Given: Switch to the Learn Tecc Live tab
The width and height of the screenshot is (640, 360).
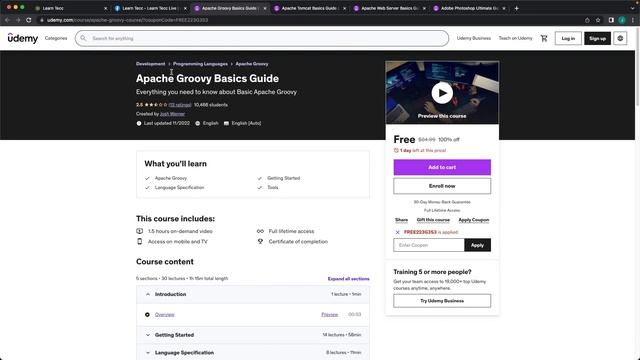Looking at the screenshot, I should (149, 8).
